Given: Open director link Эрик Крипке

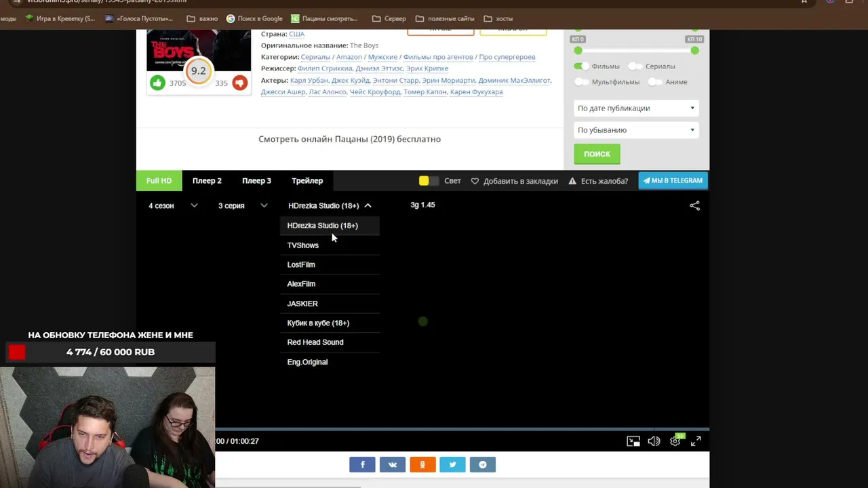Looking at the screenshot, I should tap(428, 68).
